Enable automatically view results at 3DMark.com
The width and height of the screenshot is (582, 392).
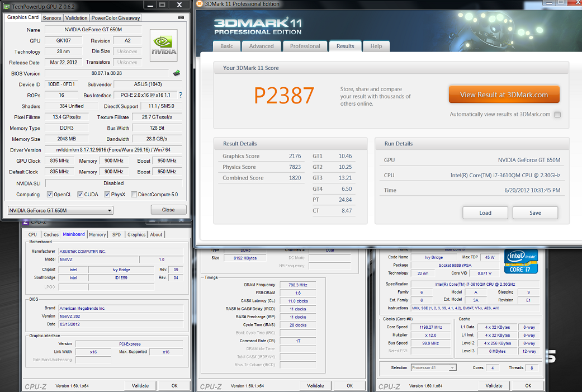pyautogui.click(x=557, y=115)
